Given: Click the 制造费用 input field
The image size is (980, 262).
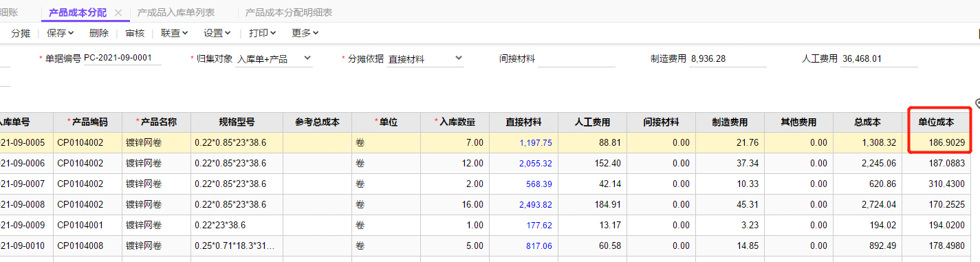Looking at the screenshot, I should point(728,59).
